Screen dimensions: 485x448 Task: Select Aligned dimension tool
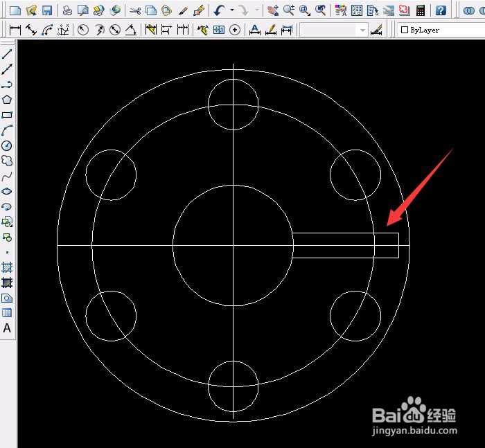(x=31, y=30)
